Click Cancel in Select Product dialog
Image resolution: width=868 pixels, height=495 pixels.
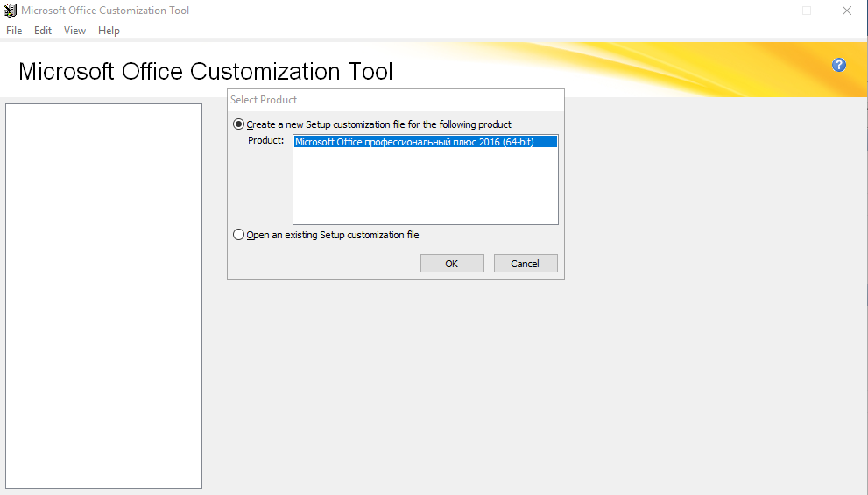click(x=526, y=264)
